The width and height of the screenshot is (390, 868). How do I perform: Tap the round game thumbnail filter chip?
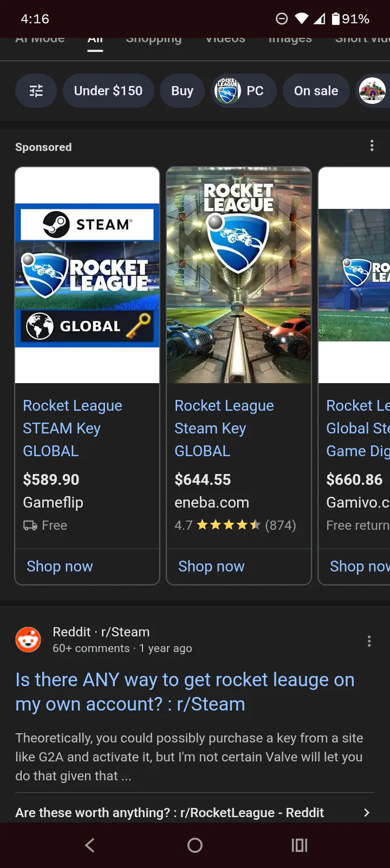372,91
